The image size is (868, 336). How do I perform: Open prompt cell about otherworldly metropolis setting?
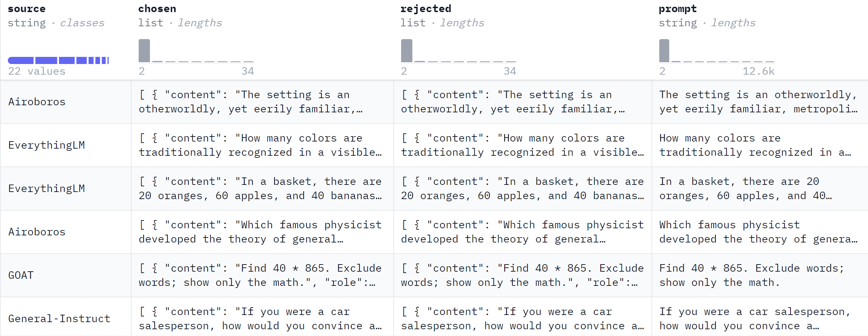pos(758,102)
